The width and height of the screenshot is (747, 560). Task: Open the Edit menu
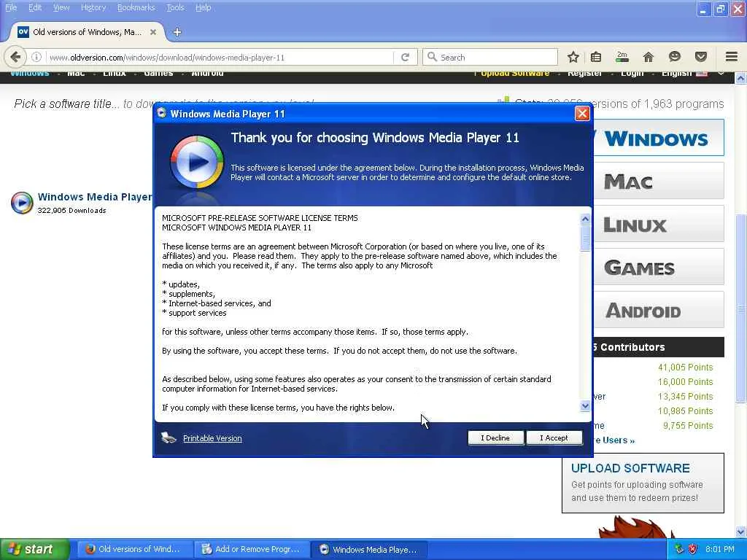[35, 7]
